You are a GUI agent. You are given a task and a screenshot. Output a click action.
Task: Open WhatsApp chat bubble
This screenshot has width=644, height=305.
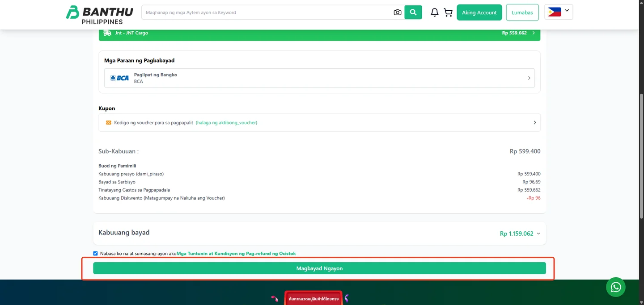616,287
